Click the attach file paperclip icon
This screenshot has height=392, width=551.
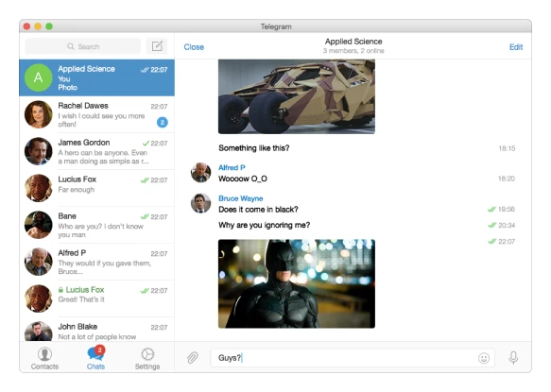193,358
